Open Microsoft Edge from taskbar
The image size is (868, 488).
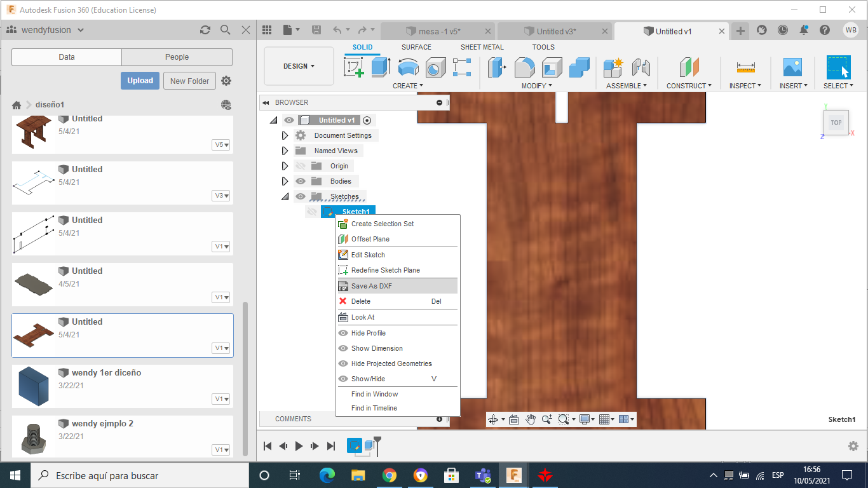pos(327,475)
